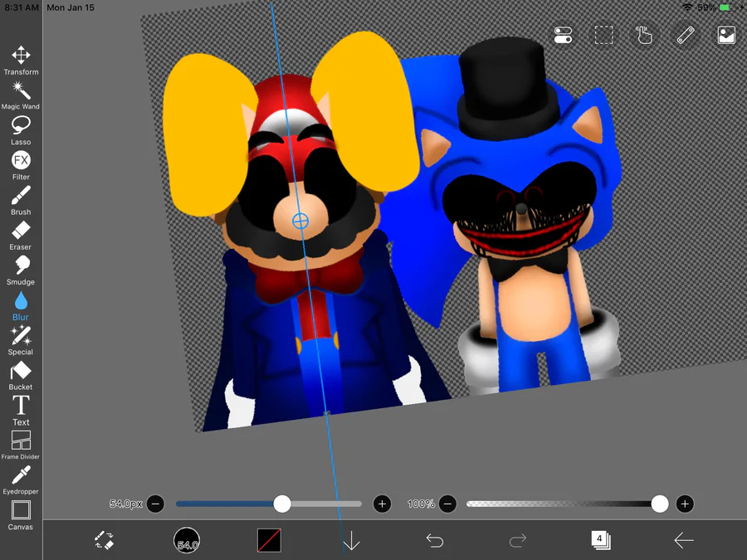
Task: Increase opacity with plus button
Action: (685, 504)
